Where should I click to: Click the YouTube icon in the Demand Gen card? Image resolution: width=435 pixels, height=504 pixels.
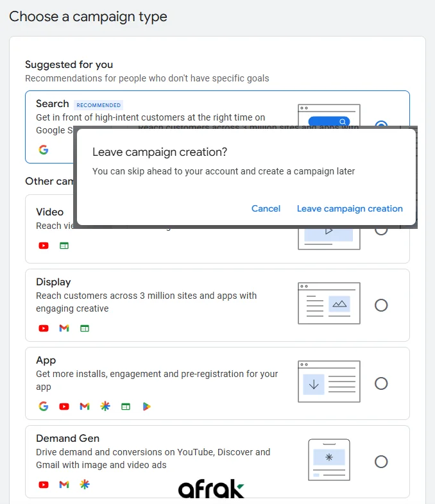point(44,485)
